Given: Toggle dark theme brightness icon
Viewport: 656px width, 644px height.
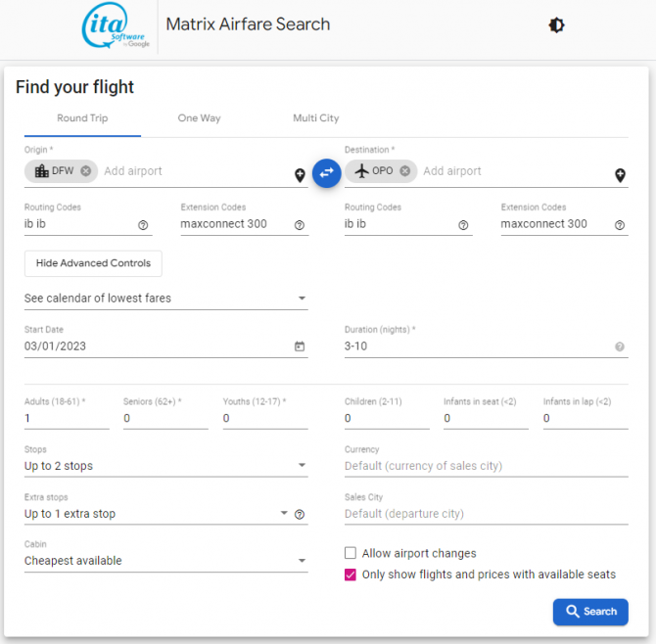Looking at the screenshot, I should point(556,25).
